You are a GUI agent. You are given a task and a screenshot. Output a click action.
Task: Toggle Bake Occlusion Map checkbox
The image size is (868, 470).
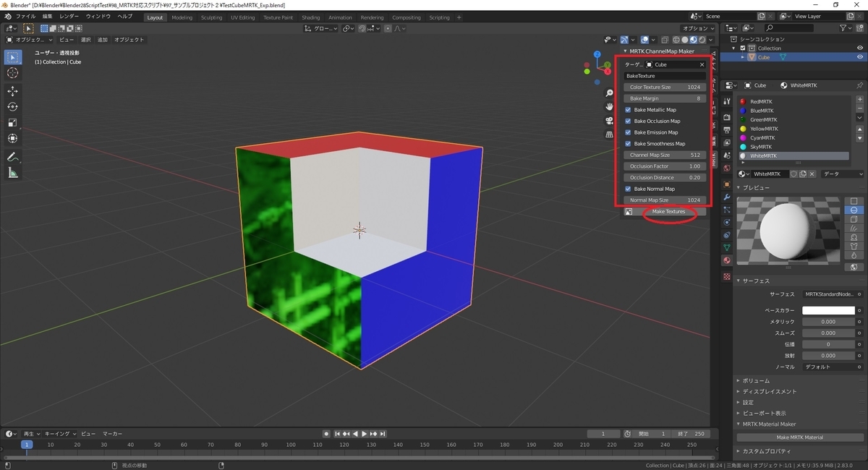(628, 121)
